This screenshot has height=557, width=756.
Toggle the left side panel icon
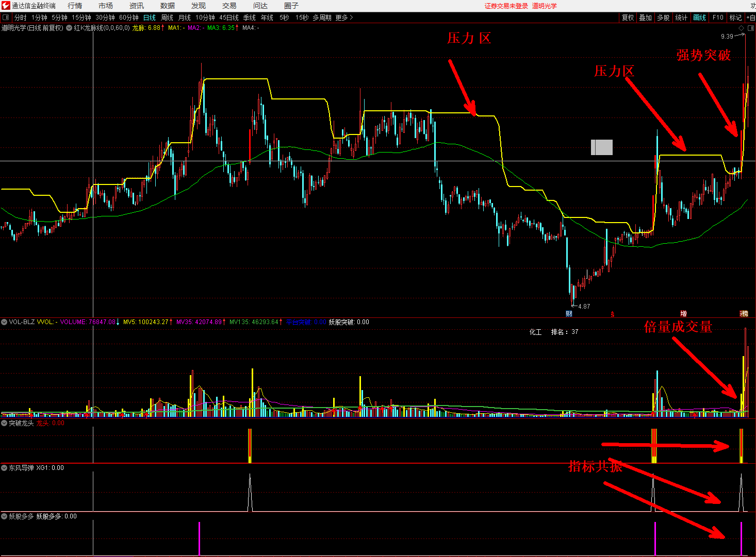pos(6,18)
